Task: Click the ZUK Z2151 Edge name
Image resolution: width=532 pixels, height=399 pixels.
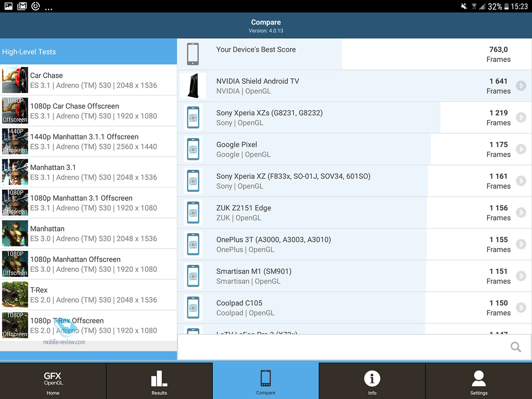Action: coord(244,208)
